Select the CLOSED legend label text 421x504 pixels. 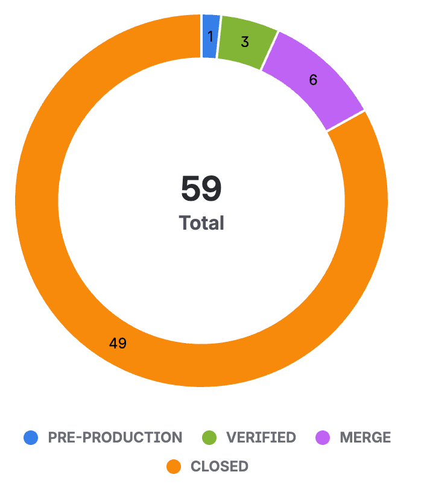(x=219, y=467)
